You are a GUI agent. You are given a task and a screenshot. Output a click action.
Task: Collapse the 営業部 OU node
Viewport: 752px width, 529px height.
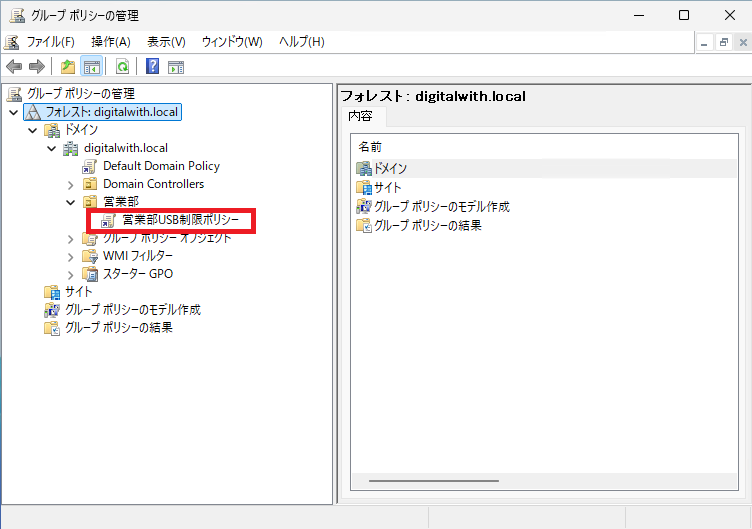[70, 202]
